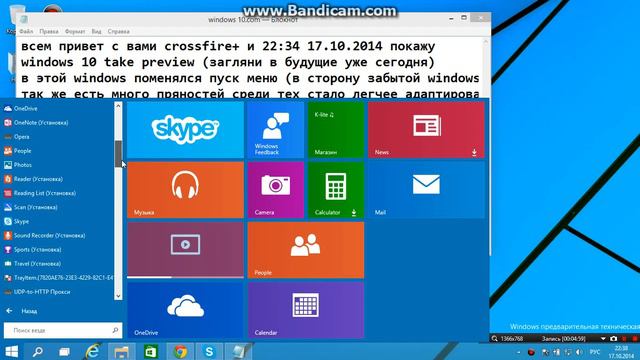The height and width of the screenshot is (360, 640).
Task: Open the purple Calendar tile
Action: [306, 310]
